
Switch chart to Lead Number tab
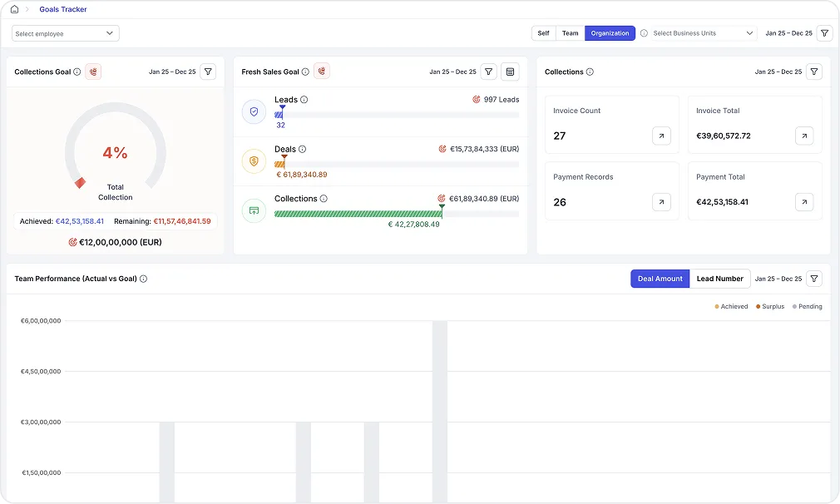point(719,279)
